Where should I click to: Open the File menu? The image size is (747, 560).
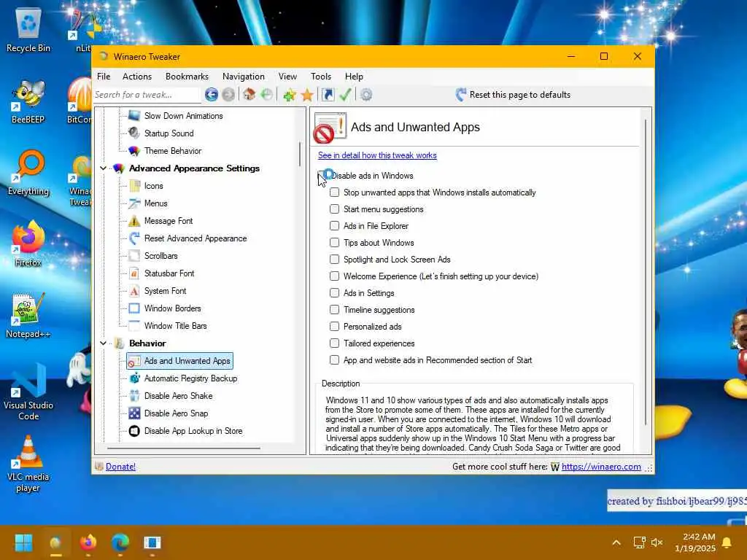coord(104,77)
